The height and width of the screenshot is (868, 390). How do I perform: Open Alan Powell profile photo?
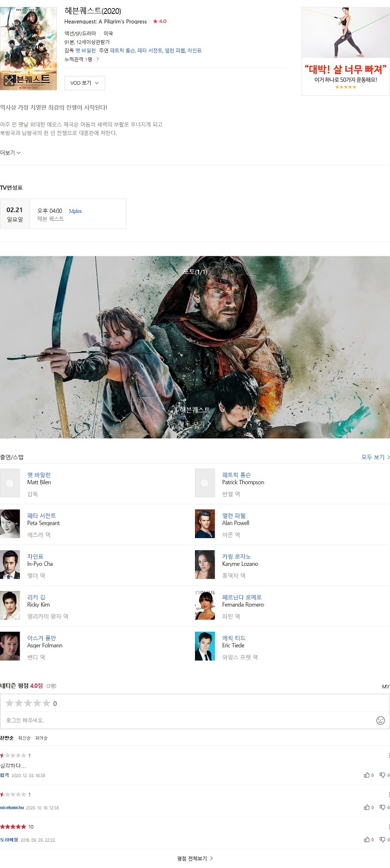[x=204, y=523]
